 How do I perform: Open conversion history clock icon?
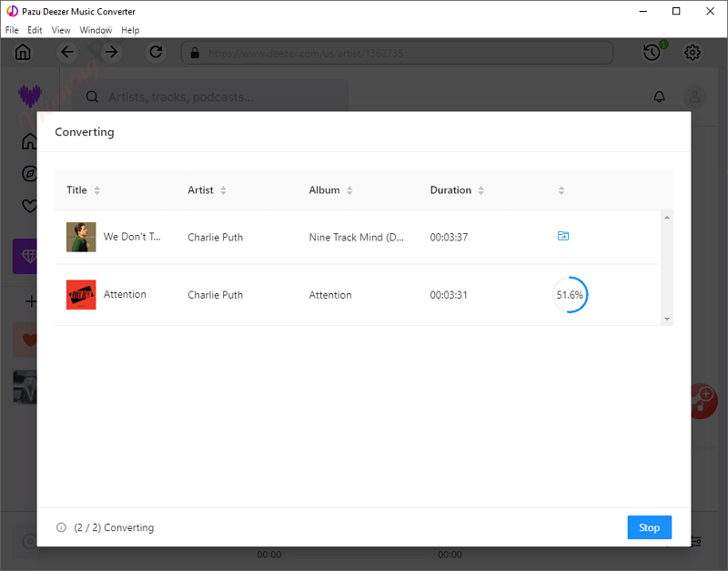(x=652, y=52)
